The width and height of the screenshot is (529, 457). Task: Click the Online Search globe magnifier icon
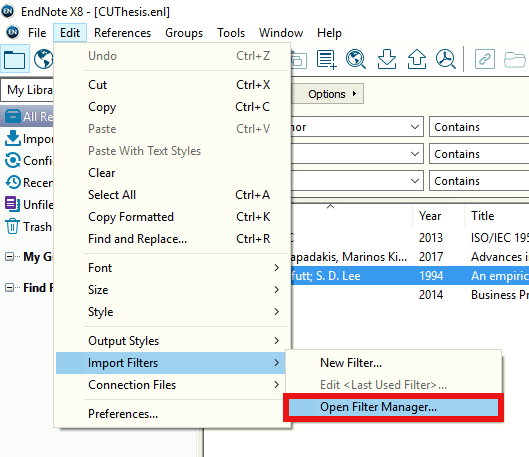(356, 59)
